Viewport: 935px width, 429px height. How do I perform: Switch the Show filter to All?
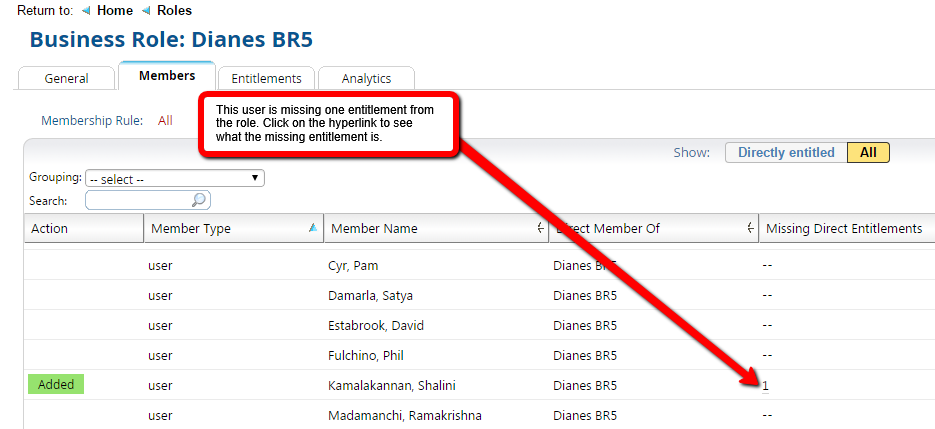point(867,153)
